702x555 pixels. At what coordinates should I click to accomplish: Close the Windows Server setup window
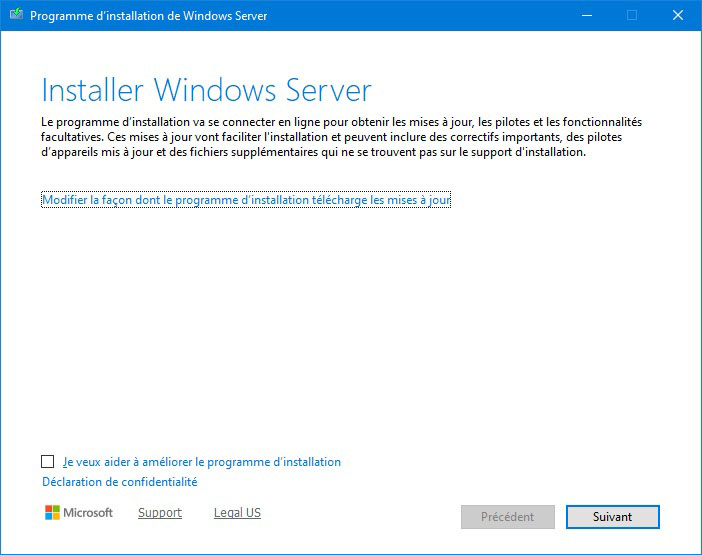click(x=678, y=16)
